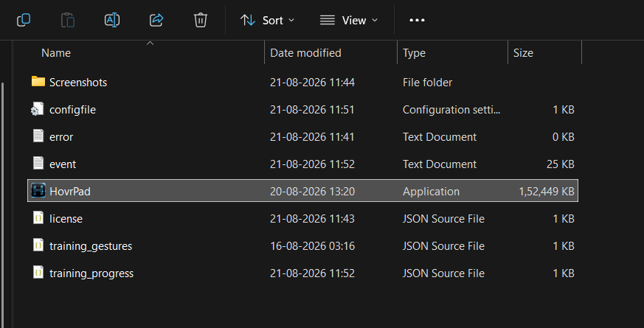644x328 pixels.
Task: Click the Configuration settings type cell
Action: 451,110
